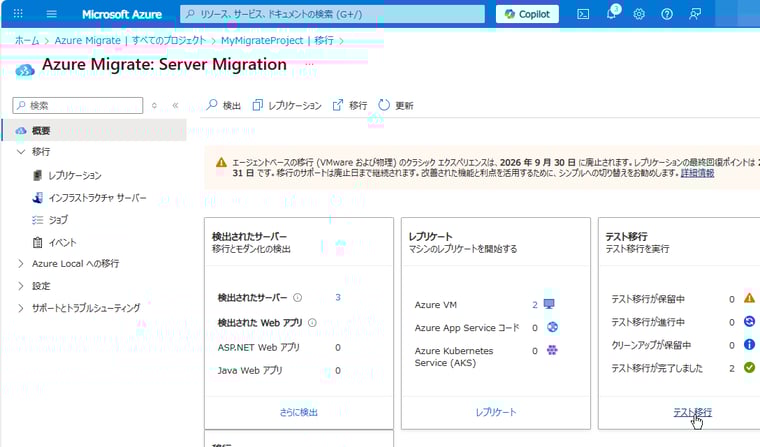Click テスト移行が完了しました count 2
Screen dimensions: 760x447
pos(732,368)
